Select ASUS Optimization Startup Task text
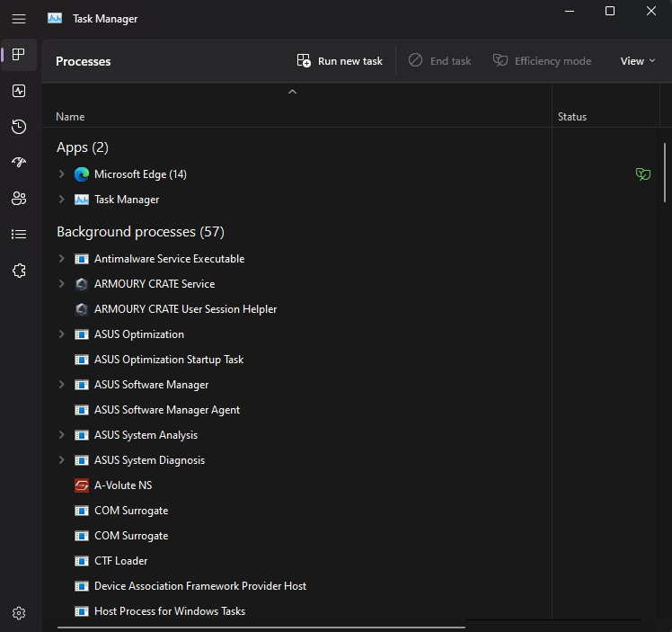The height and width of the screenshot is (632, 672). tap(169, 360)
